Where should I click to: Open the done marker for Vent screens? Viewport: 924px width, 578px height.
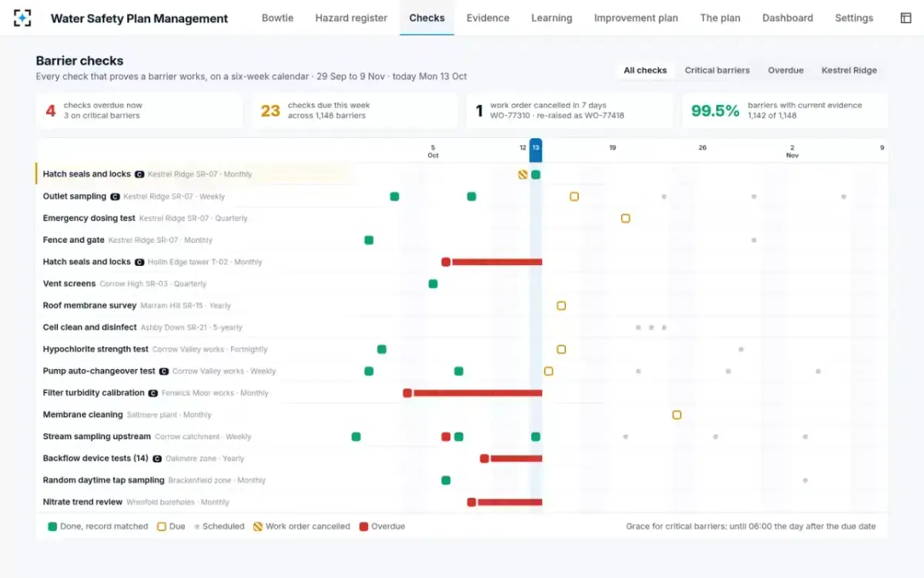click(433, 284)
